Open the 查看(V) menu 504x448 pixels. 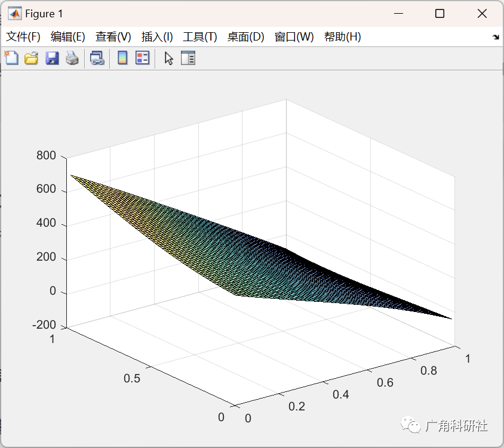113,36
